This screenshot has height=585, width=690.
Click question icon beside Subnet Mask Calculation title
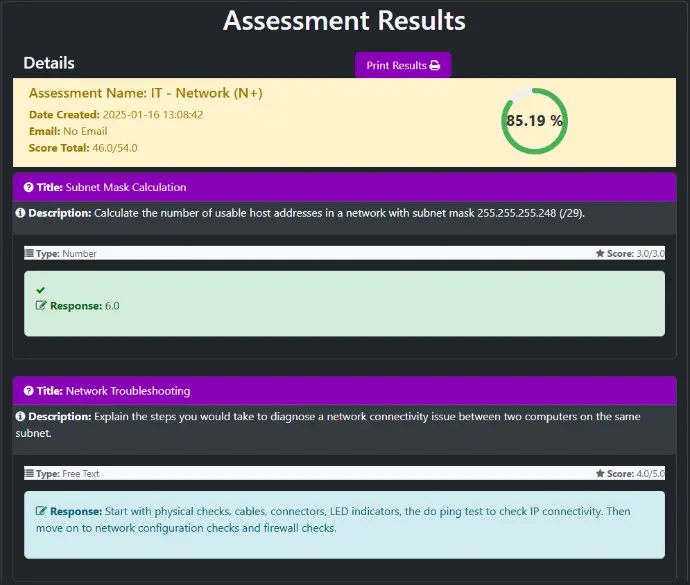(x=29, y=187)
